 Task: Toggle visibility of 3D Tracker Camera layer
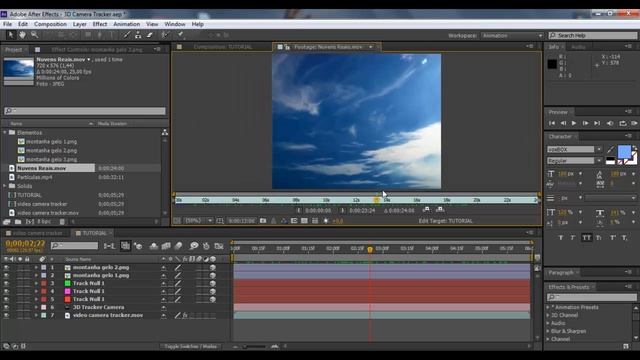pyautogui.click(x=6, y=307)
